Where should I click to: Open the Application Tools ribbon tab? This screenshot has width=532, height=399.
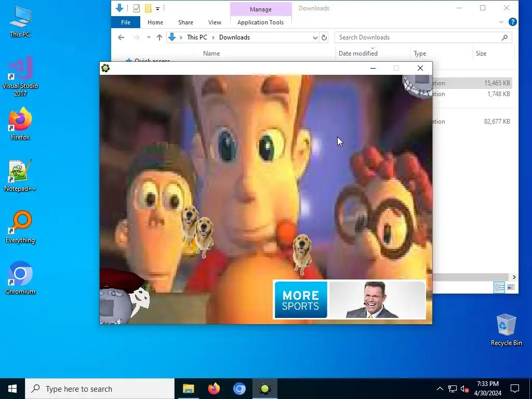pos(260,22)
